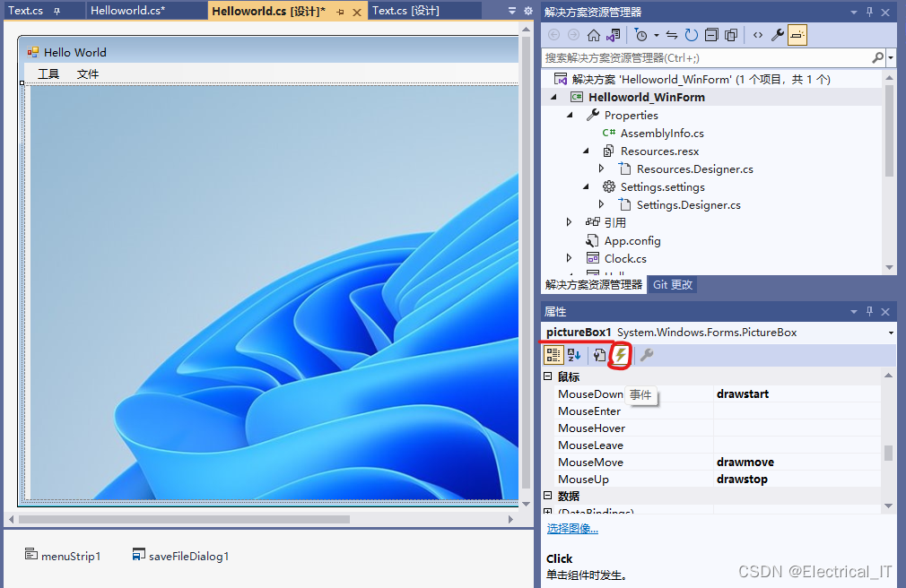Focus the Solution Explorer search field
Image resolution: width=906 pixels, height=588 pixels.
[x=706, y=57]
